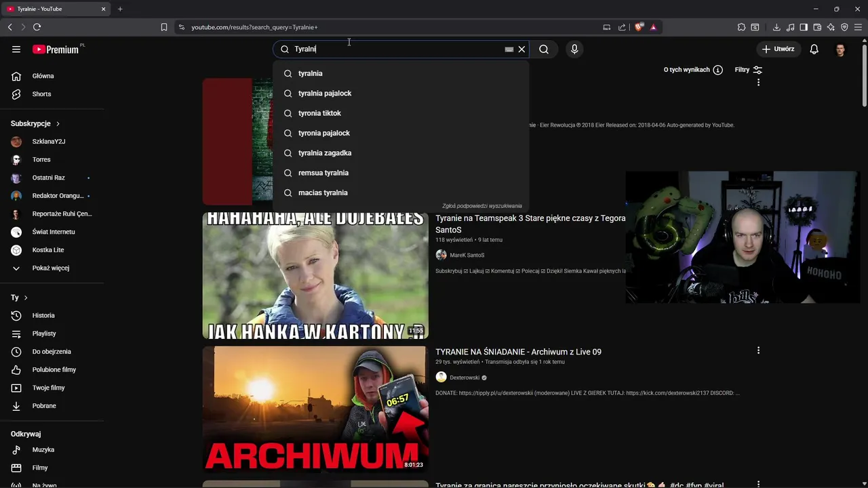
Task: Open Brave Shields lion icon
Action: point(638,27)
